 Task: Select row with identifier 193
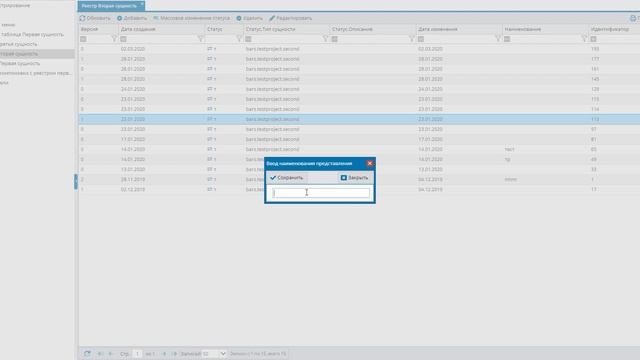pyautogui.click(x=359, y=49)
